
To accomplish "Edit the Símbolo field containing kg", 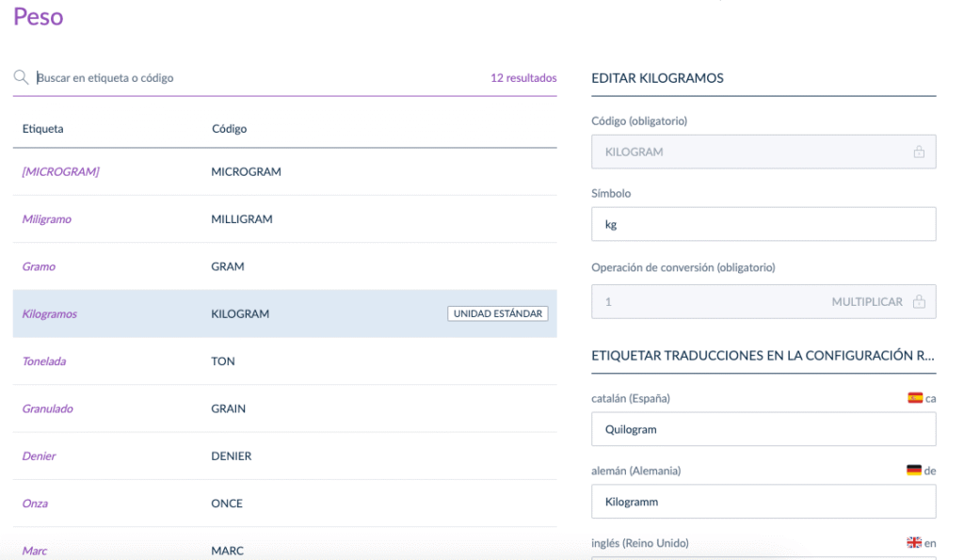I will 763,224.
